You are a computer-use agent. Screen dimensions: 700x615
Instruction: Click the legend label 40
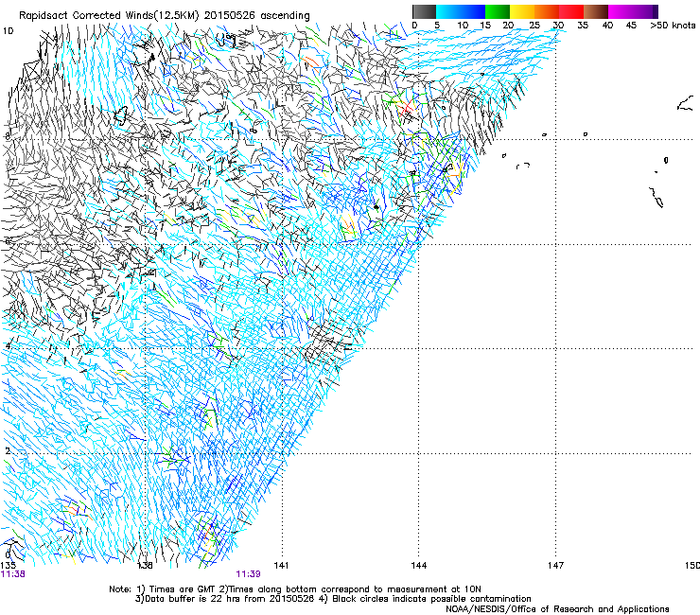(607, 25)
